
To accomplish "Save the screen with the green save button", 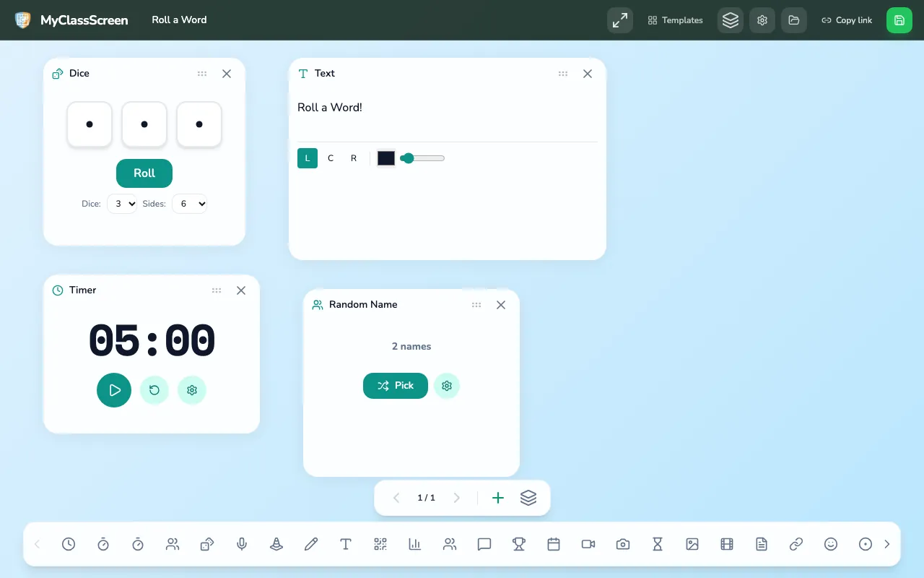I will pyautogui.click(x=899, y=20).
